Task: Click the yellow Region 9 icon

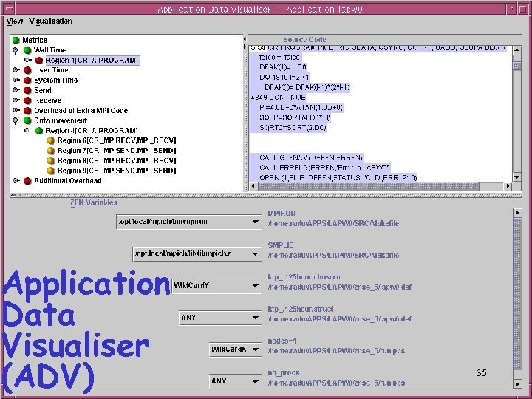Action: tap(50, 171)
